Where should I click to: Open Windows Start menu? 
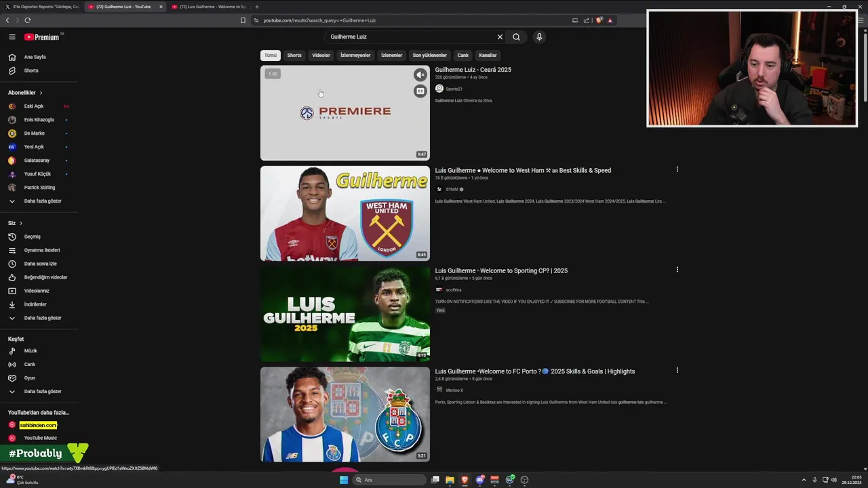[x=344, y=480]
